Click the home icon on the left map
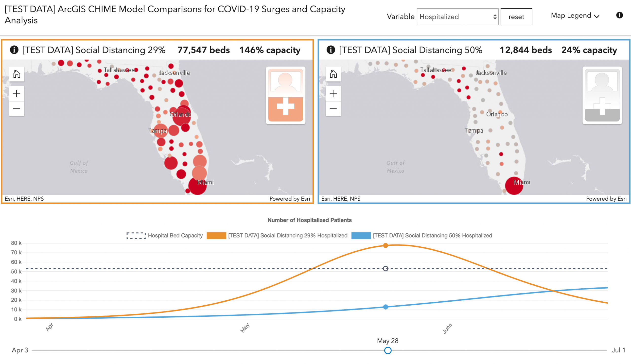The height and width of the screenshot is (364, 631). 17,74
